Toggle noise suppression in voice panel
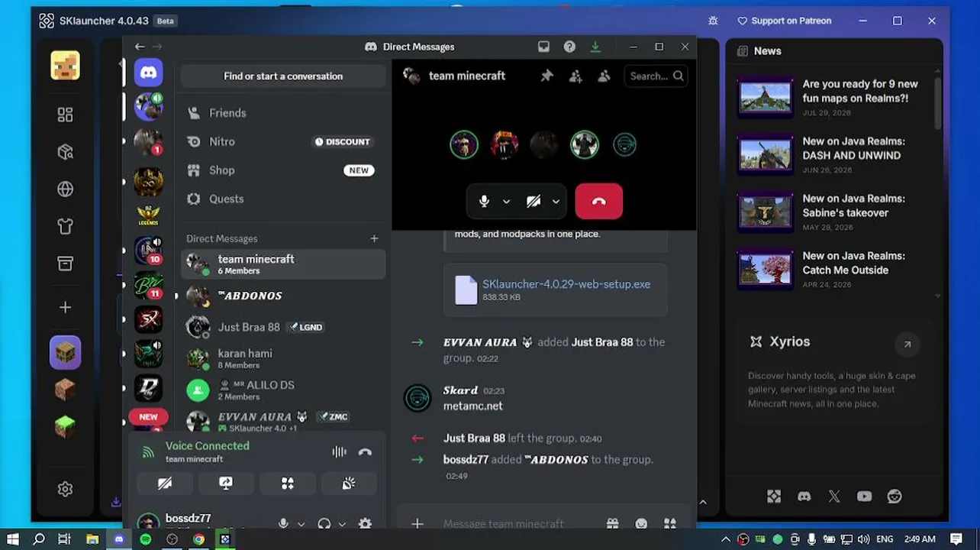Image resolution: width=980 pixels, height=550 pixels. (x=339, y=451)
